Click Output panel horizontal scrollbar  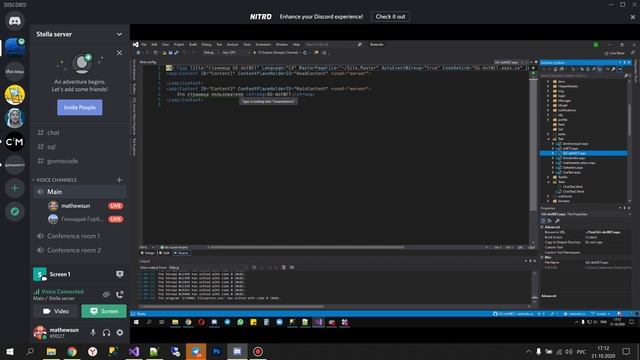coord(233,306)
